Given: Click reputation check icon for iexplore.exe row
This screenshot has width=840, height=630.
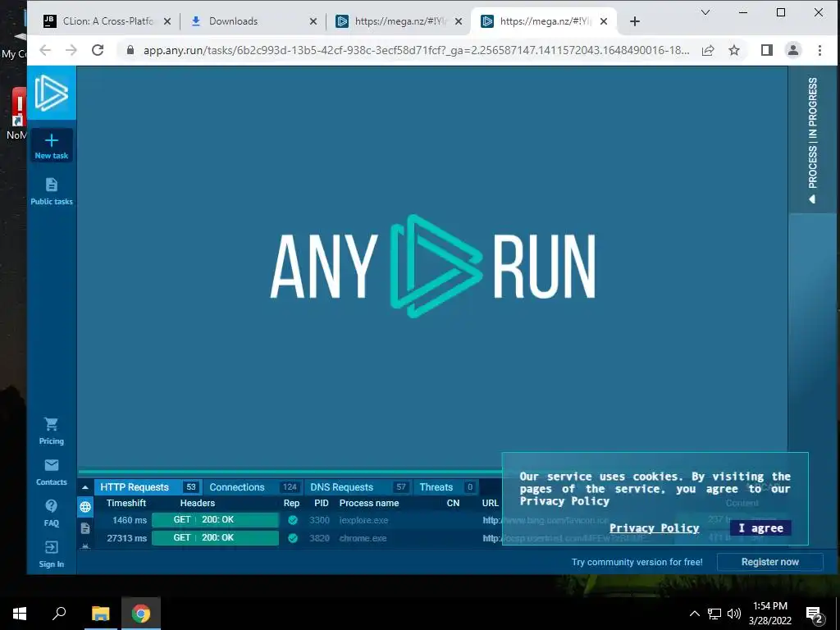Looking at the screenshot, I should pos(293,520).
